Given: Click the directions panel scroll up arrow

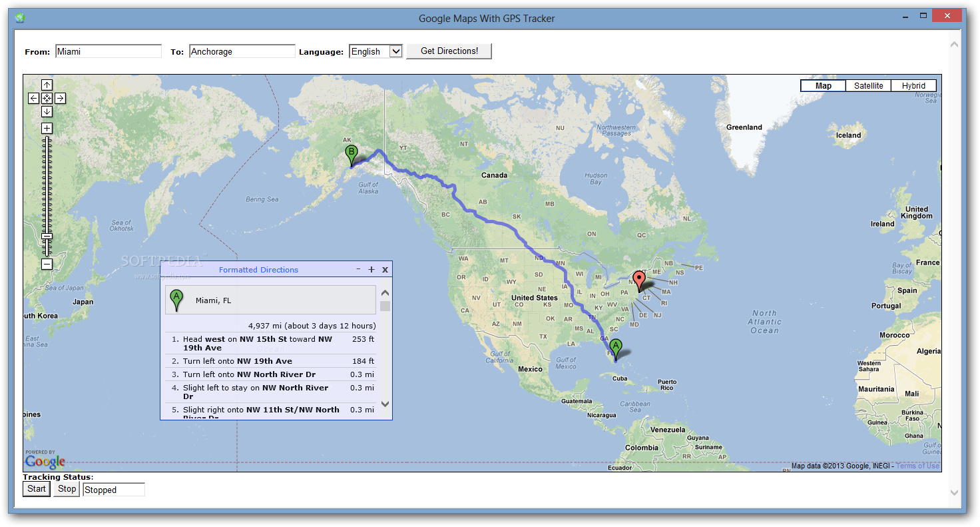Looking at the screenshot, I should click(x=385, y=292).
